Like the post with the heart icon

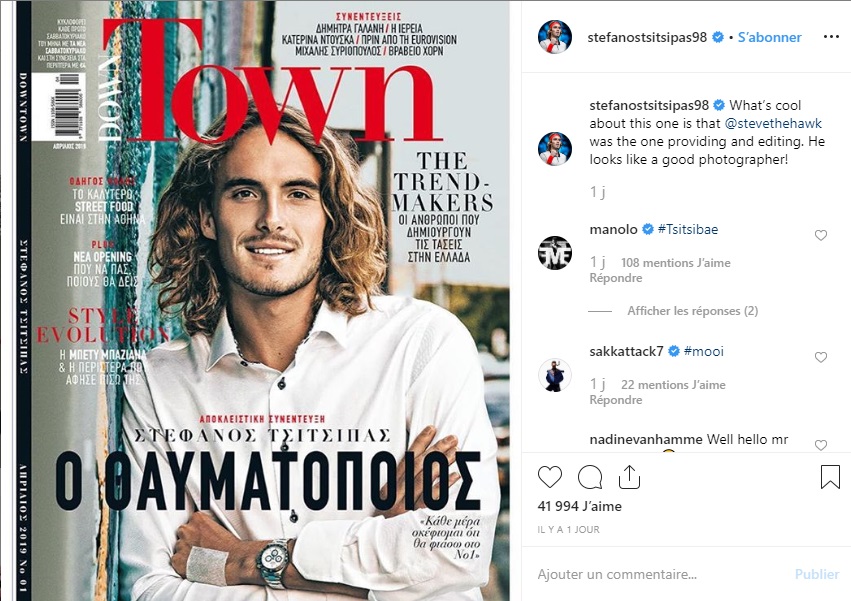pos(549,477)
